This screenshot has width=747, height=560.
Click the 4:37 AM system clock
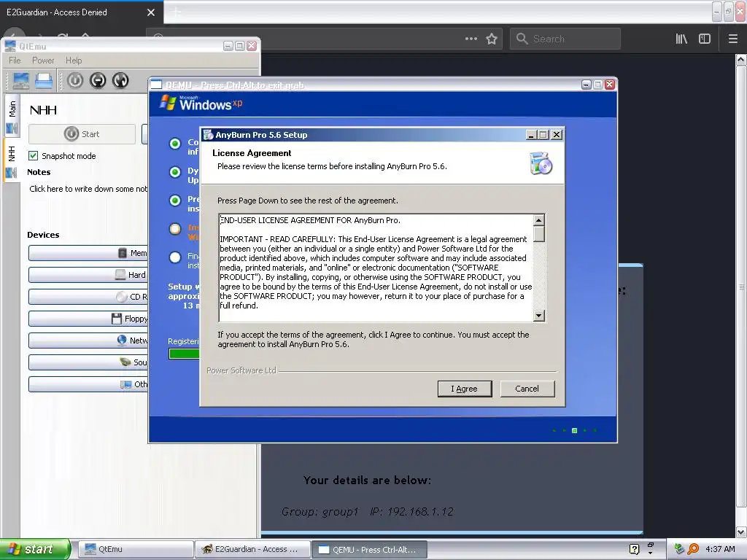720,549
